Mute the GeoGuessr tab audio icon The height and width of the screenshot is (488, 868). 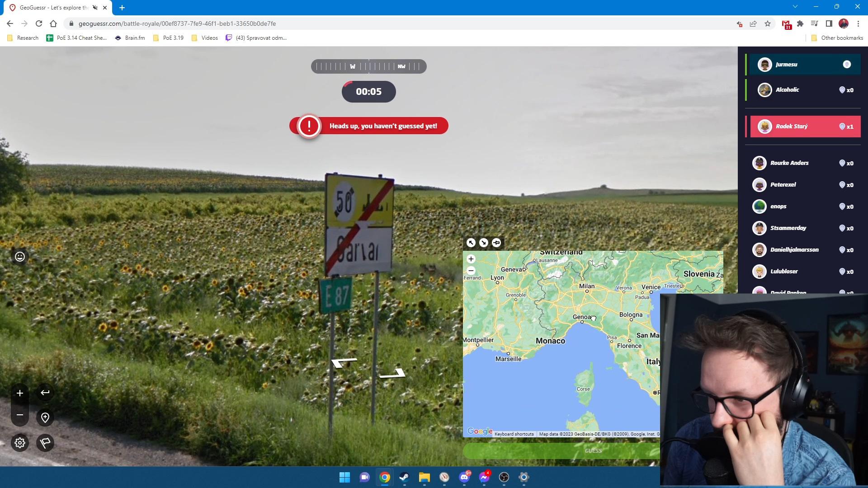pyautogui.click(x=95, y=8)
